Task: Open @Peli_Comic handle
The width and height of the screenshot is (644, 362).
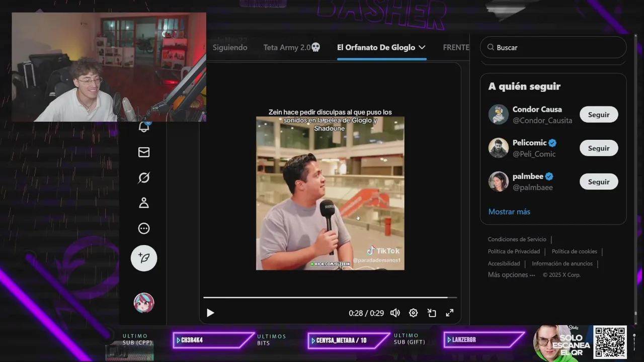Action: click(534, 154)
